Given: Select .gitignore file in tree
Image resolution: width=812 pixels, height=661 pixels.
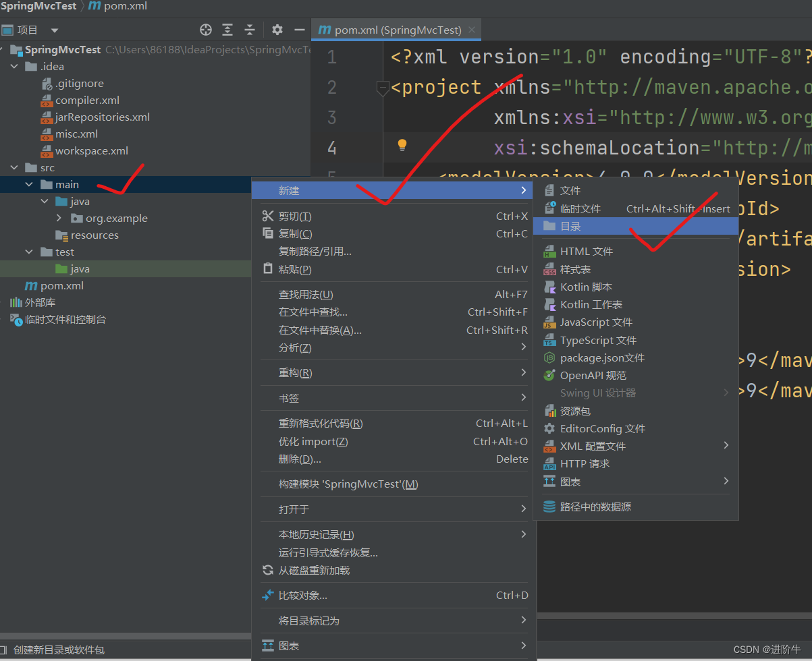Looking at the screenshot, I should [73, 84].
